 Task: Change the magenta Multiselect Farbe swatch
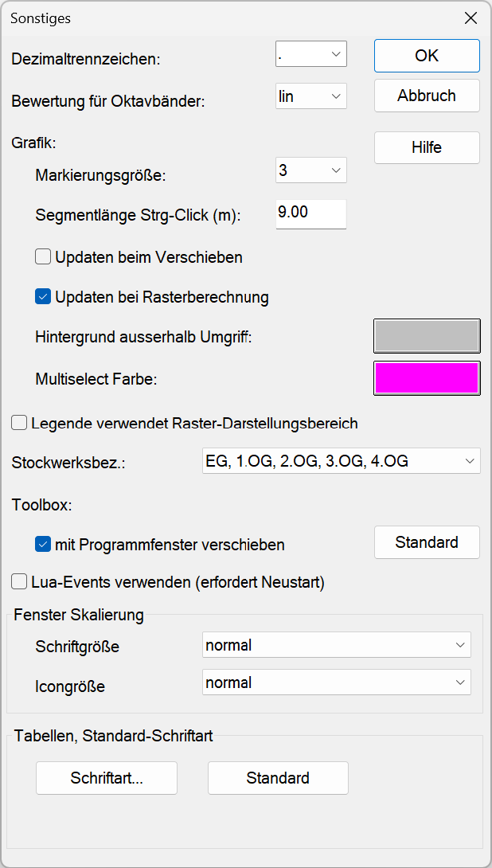pos(427,378)
